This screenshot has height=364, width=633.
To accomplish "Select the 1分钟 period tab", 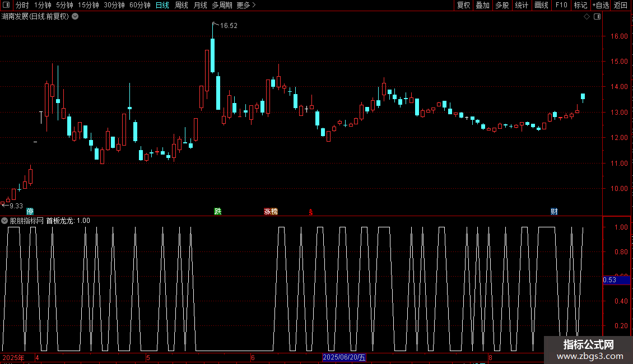I will 43,5.
